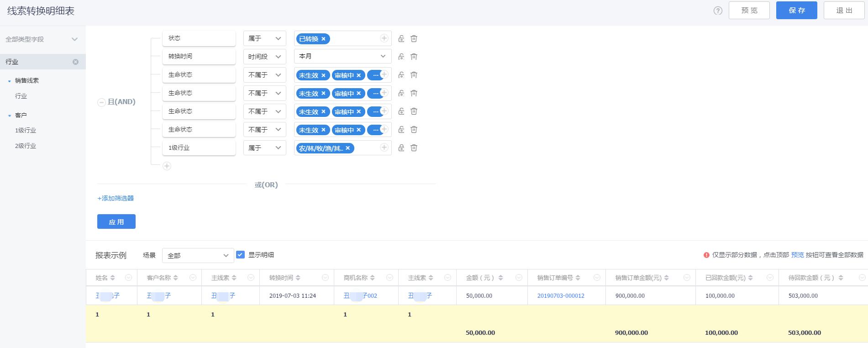This screenshot has height=348, width=868.
Task: Lock the 转换时间 filter condition
Action: (401, 57)
